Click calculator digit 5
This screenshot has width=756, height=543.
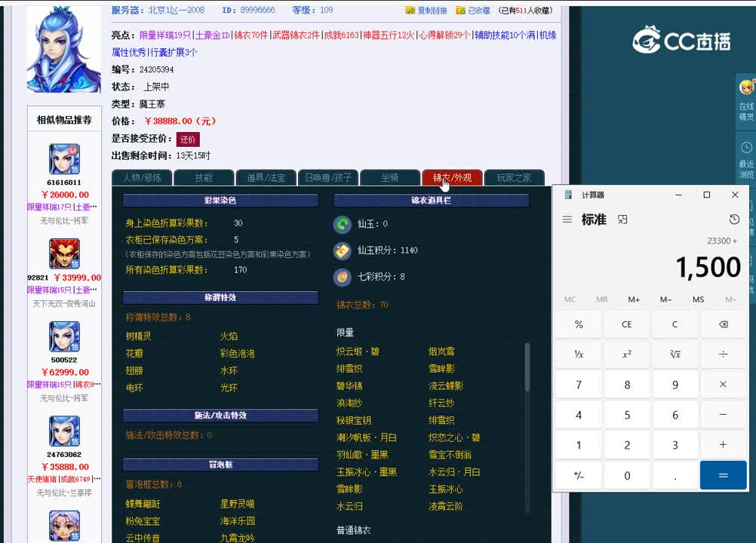627,414
